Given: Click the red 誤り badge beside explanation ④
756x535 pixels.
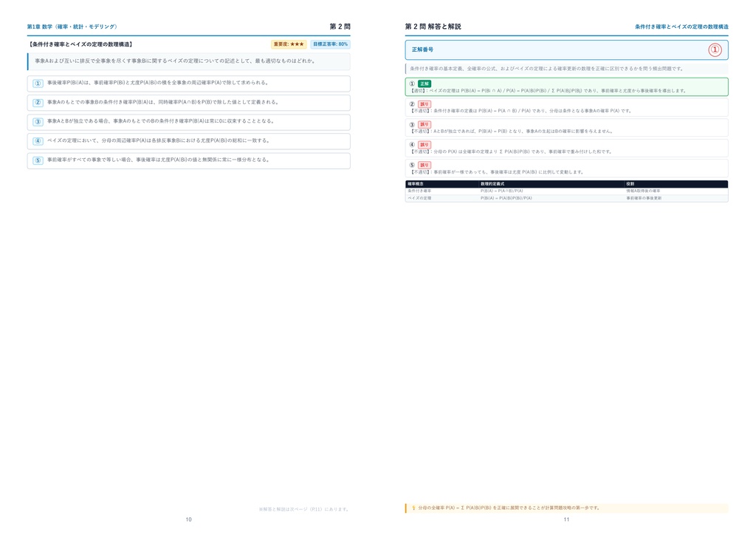Looking at the screenshot, I should pos(425,145).
